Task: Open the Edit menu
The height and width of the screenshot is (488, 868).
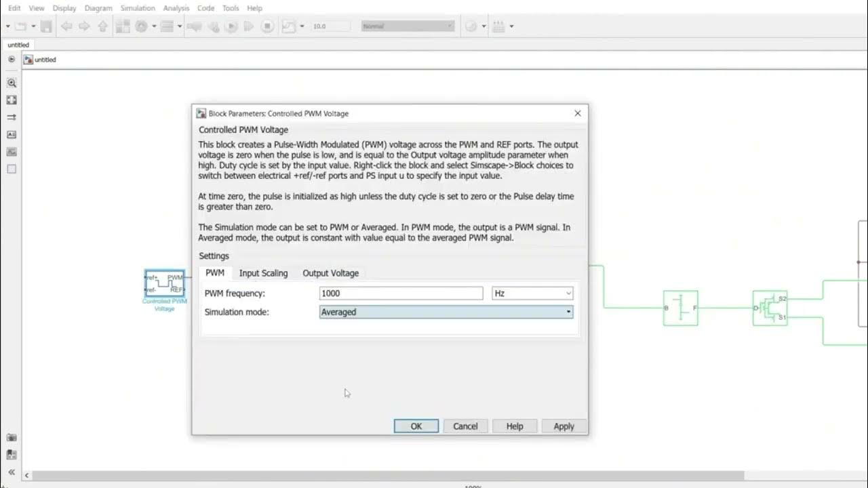Action: pyautogui.click(x=14, y=8)
